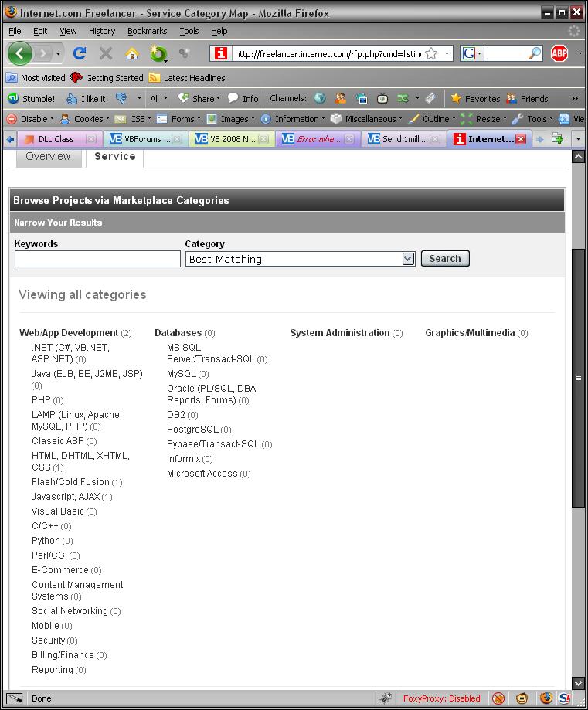Stop loading with the X toolbar icon
The width and height of the screenshot is (588, 710).
click(x=106, y=53)
